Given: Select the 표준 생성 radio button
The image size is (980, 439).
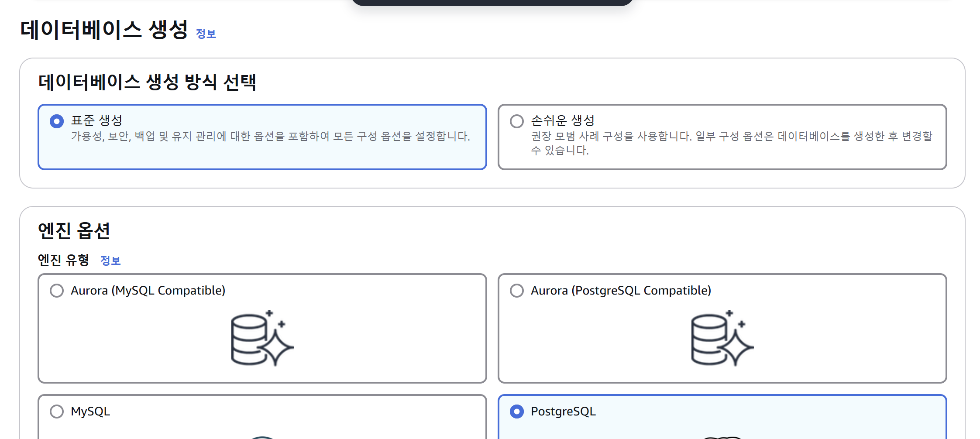Looking at the screenshot, I should click(57, 121).
